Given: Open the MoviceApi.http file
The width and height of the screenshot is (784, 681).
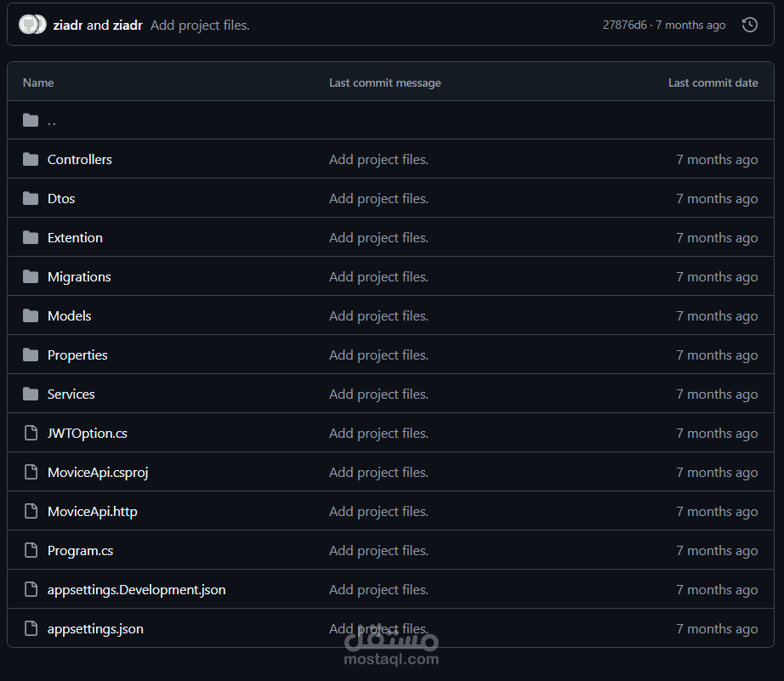Looking at the screenshot, I should tap(93, 512).
